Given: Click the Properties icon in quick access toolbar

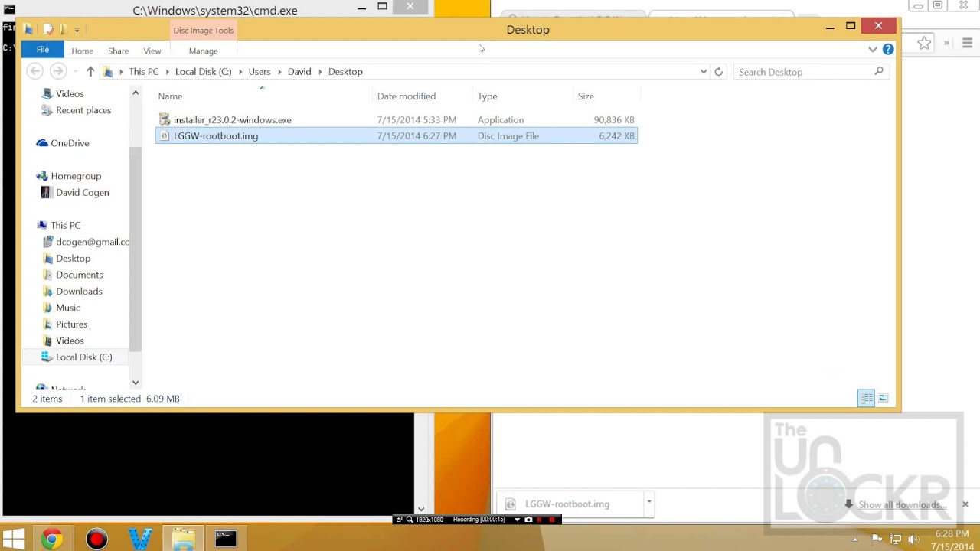Looking at the screenshot, I should [48, 30].
